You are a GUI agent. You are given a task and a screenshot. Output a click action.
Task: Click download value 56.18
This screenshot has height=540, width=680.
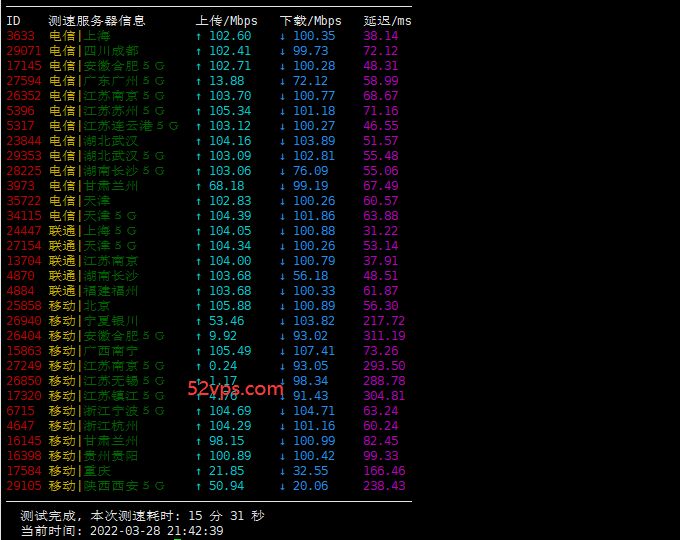(311, 276)
